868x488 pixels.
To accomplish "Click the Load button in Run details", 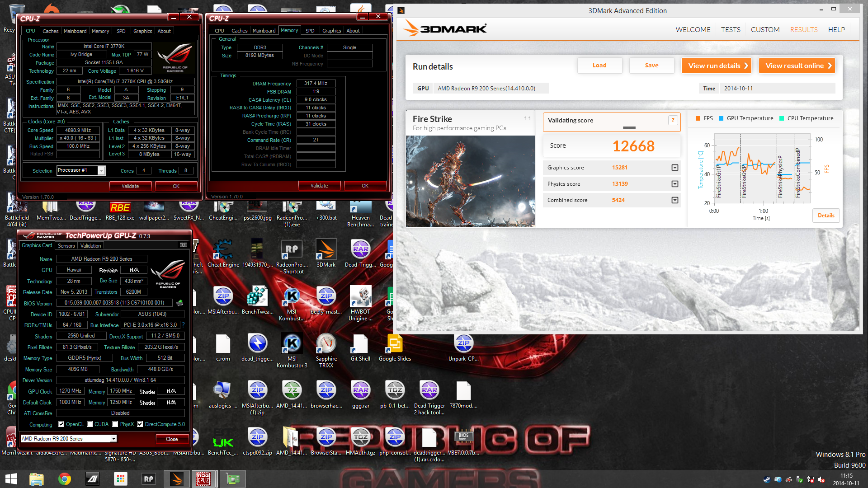I will click(x=599, y=66).
